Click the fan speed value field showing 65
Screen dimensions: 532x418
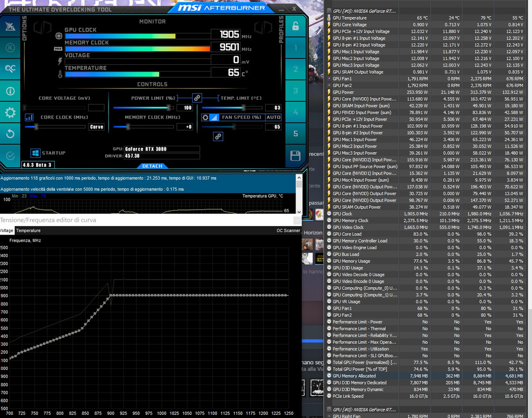click(273, 126)
